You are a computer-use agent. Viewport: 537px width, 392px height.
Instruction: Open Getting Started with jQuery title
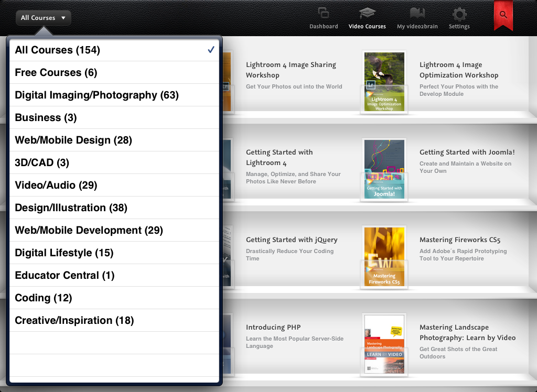[292, 240]
